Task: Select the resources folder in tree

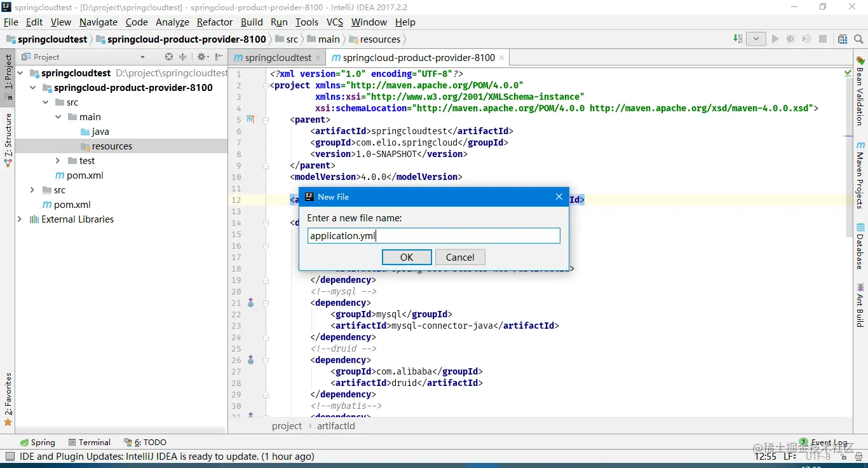Action: (107, 146)
